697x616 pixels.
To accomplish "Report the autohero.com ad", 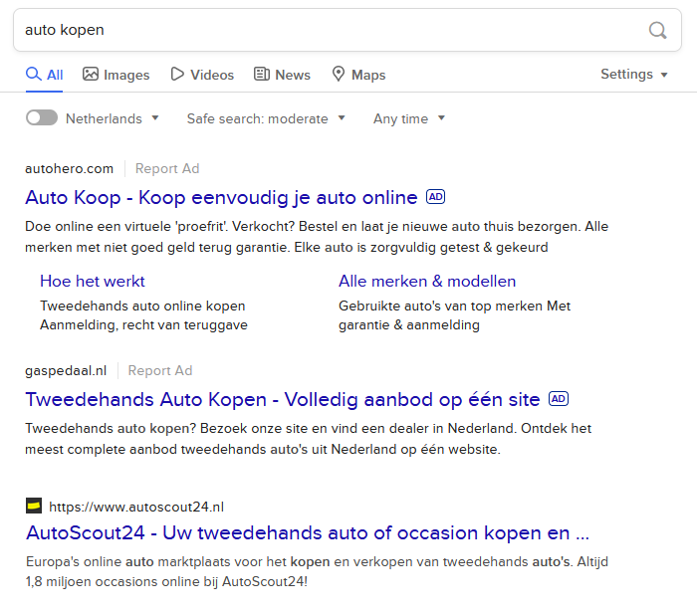I will click(167, 169).
